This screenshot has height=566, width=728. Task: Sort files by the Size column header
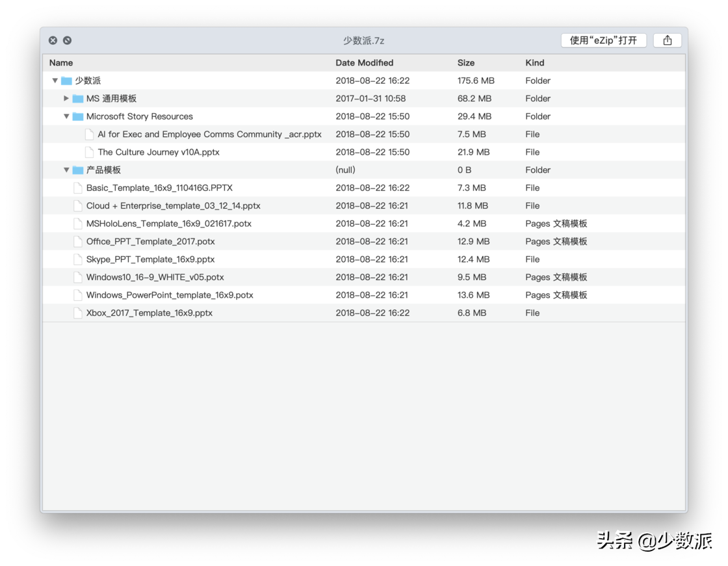tap(466, 62)
